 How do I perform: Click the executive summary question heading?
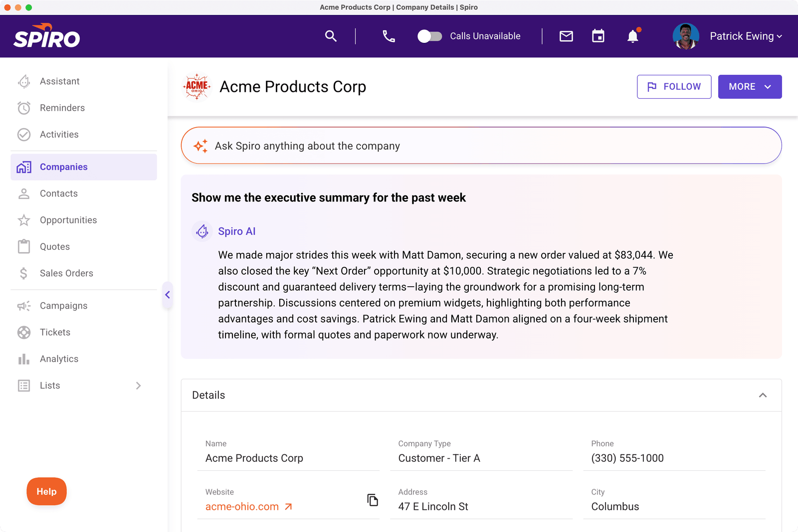(329, 198)
